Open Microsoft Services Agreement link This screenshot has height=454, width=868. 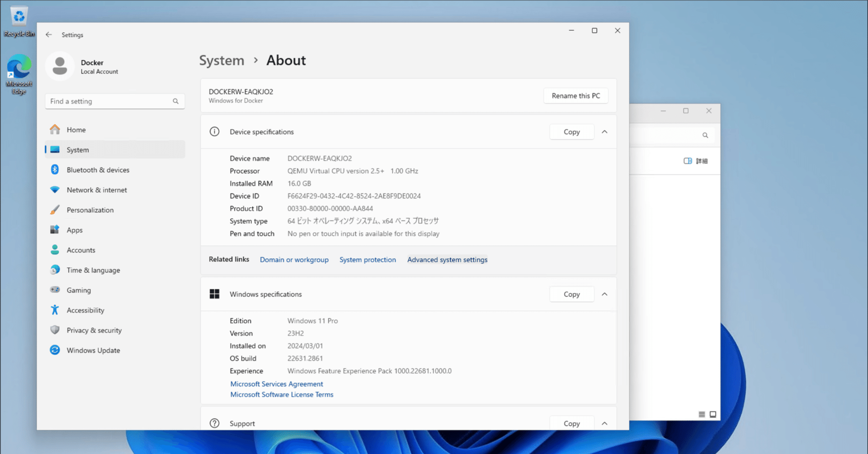point(277,384)
